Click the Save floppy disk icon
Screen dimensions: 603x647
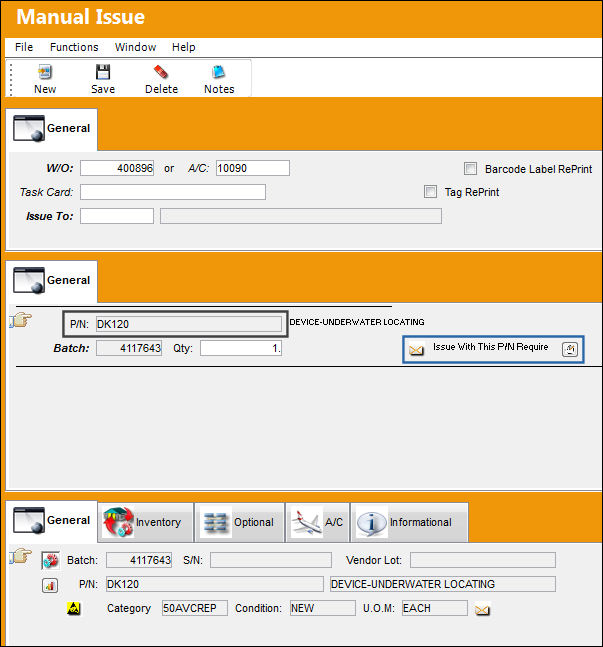tap(103, 72)
